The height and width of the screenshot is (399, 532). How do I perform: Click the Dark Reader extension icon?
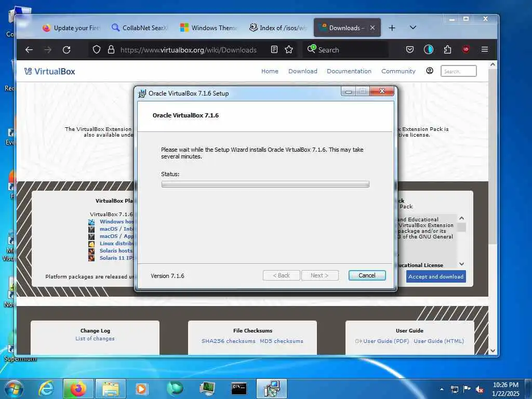(429, 50)
